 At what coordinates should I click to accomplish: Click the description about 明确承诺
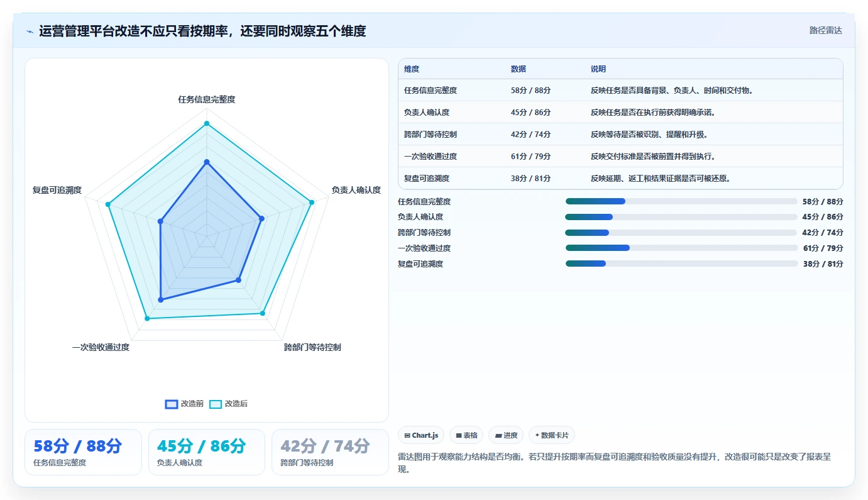(x=653, y=113)
